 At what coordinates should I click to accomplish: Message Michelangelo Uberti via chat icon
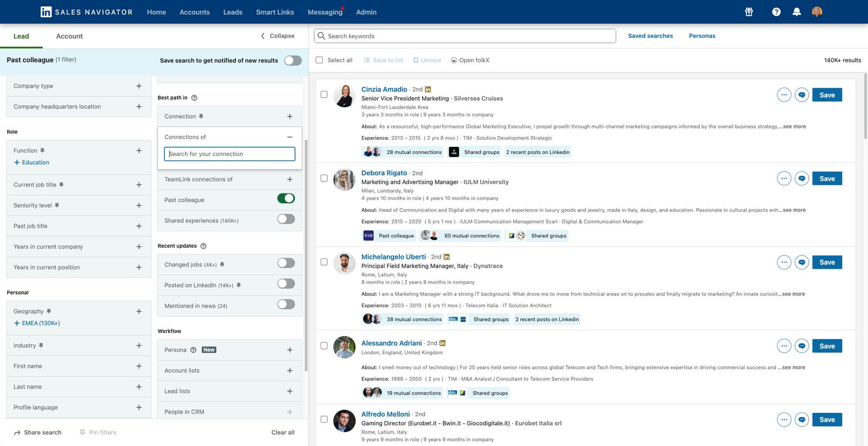click(802, 262)
